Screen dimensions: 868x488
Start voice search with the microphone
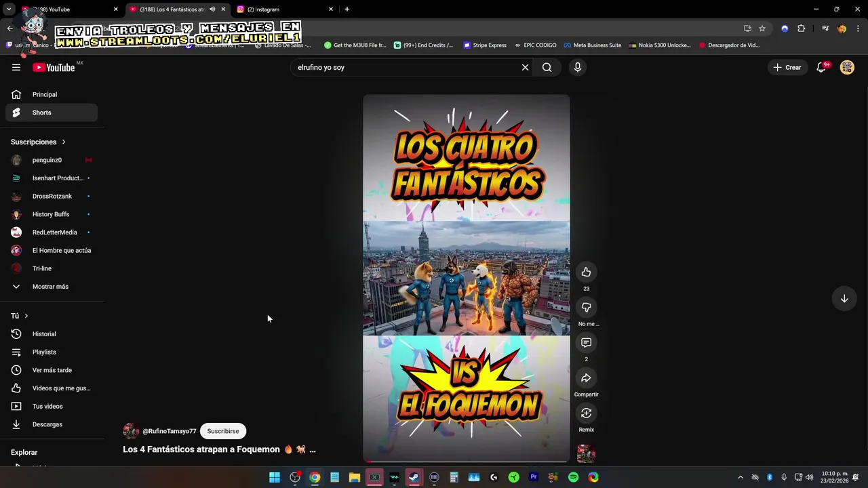(x=578, y=67)
